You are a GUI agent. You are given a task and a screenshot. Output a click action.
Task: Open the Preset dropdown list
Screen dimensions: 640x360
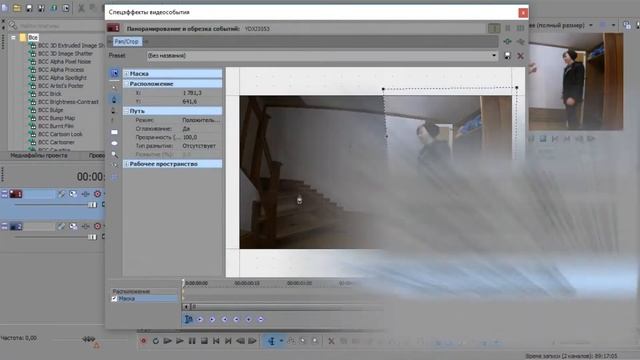pos(494,56)
